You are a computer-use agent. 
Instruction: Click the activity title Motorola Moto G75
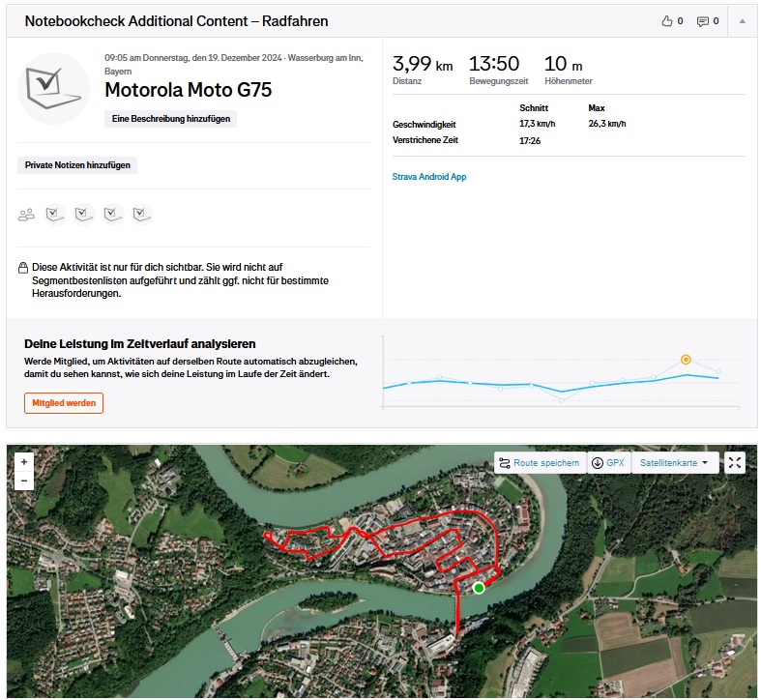(189, 90)
